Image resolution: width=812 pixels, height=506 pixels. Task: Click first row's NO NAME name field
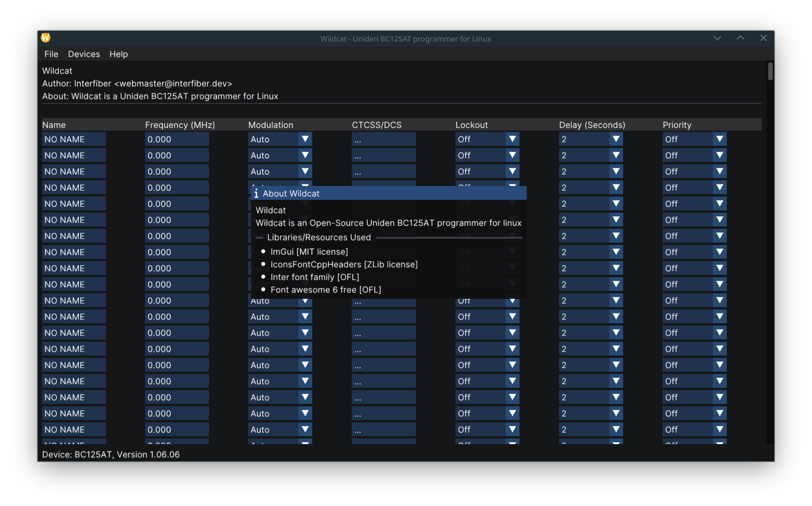click(74, 139)
